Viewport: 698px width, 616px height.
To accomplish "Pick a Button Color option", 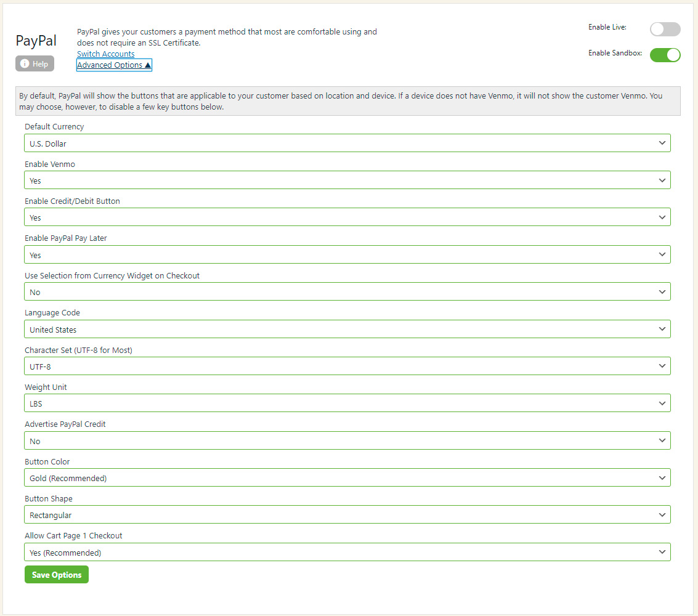I will (x=347, y=478).
